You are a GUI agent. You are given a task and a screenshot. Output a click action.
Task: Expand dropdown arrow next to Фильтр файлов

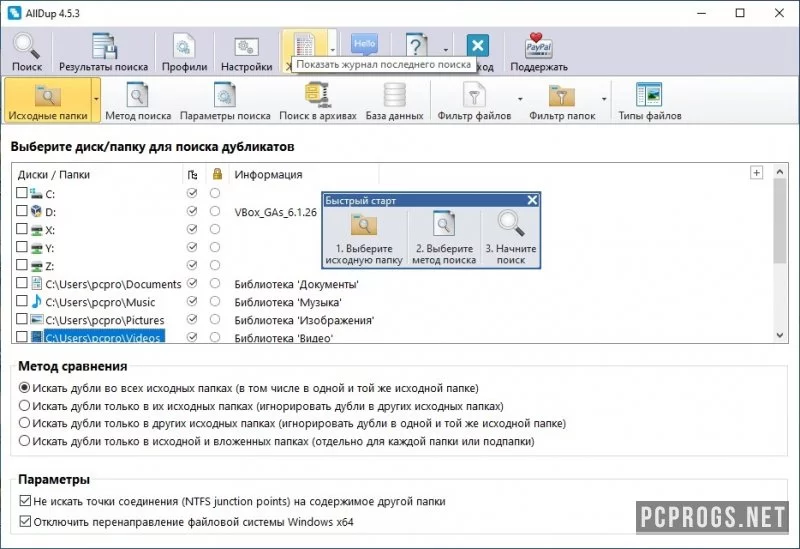(x=520, y=99)
